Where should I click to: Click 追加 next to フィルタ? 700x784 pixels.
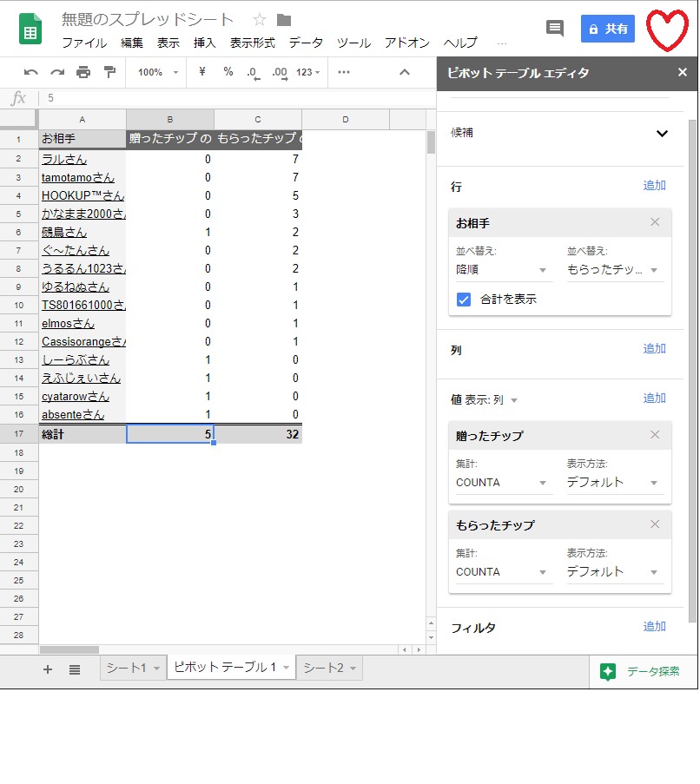pos(654,627)
